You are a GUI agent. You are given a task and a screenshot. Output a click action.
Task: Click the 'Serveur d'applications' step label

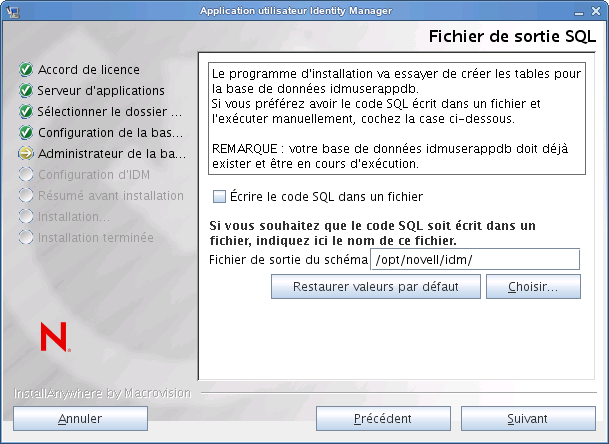click(101, 91)
